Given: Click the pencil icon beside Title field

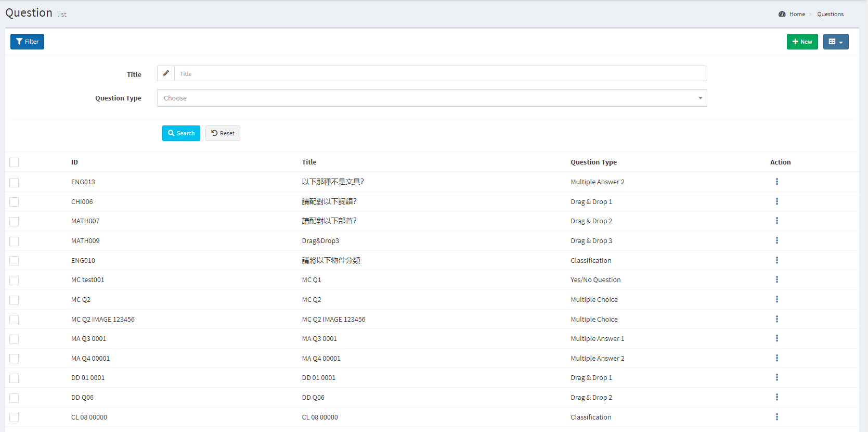Looking at the screenshot, I should tap(166, 73).
